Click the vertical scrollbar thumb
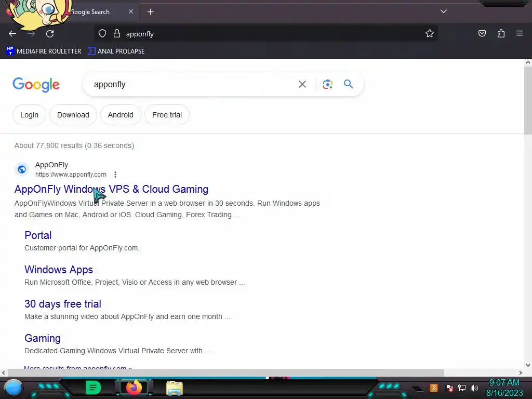Image resolution: width=532 pixels, height=399 pixels. [x=528, y=100]
